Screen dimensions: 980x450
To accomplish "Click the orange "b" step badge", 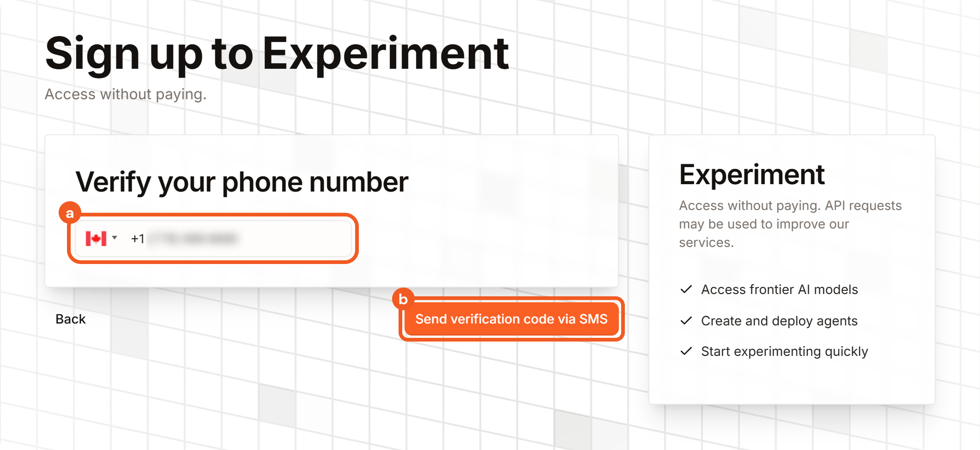I will pyautogui.click(x=403, y=299).
